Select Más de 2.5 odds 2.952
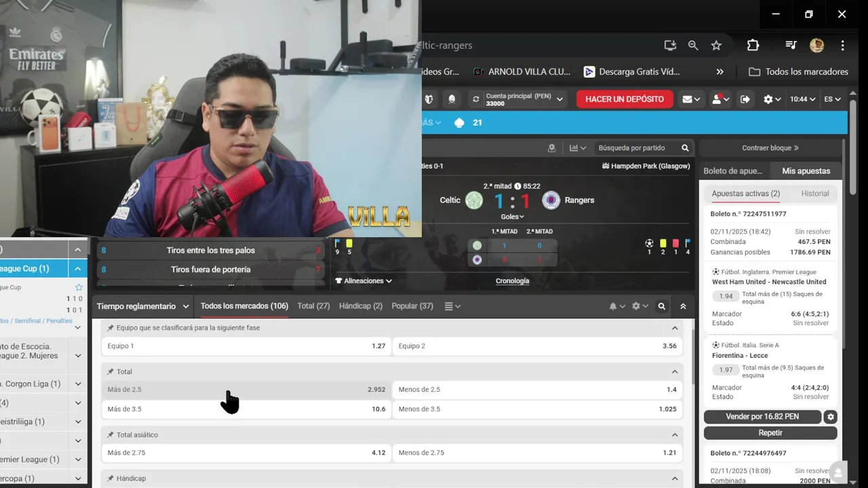The image size is (868, 488). (246, 390)
